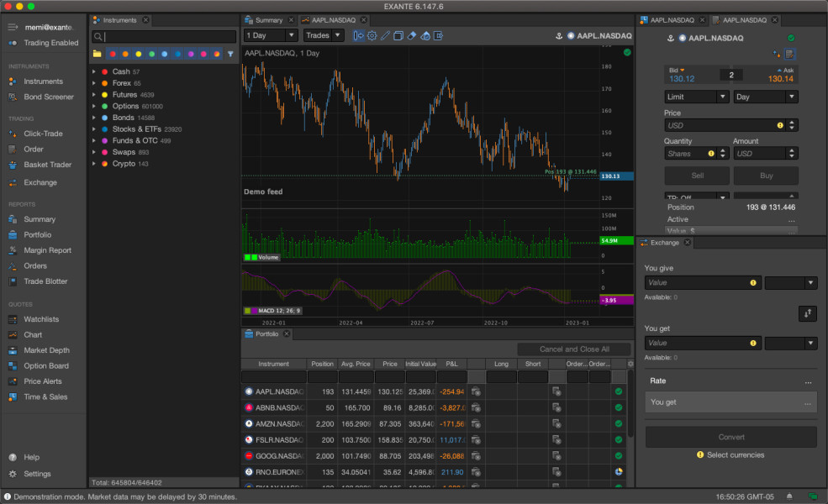Open the 1 Day timeframe dropdown
The height and width of the screenshot is (504, 828).
click(270, 35)
